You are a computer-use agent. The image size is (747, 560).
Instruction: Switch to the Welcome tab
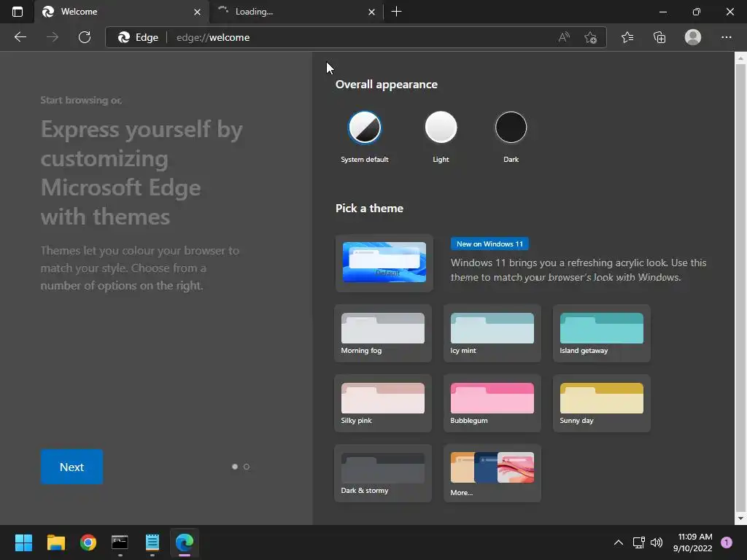click(x=122, y=12)
